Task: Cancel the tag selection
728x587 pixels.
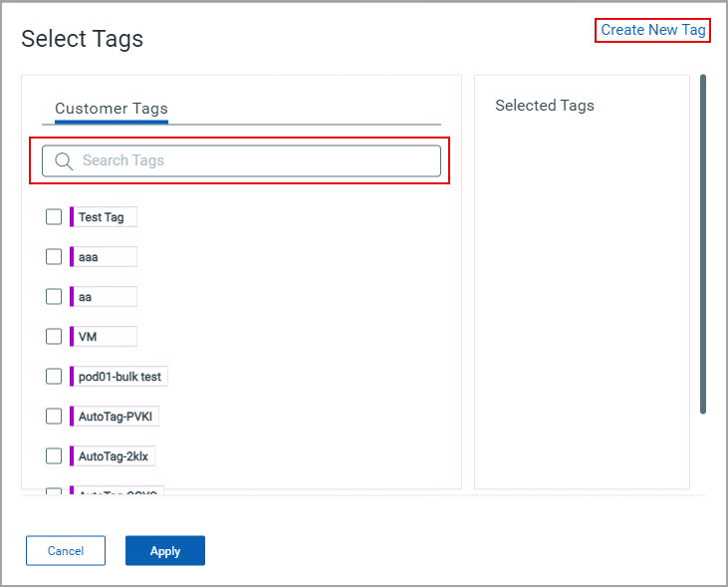Action: (66, 551)
